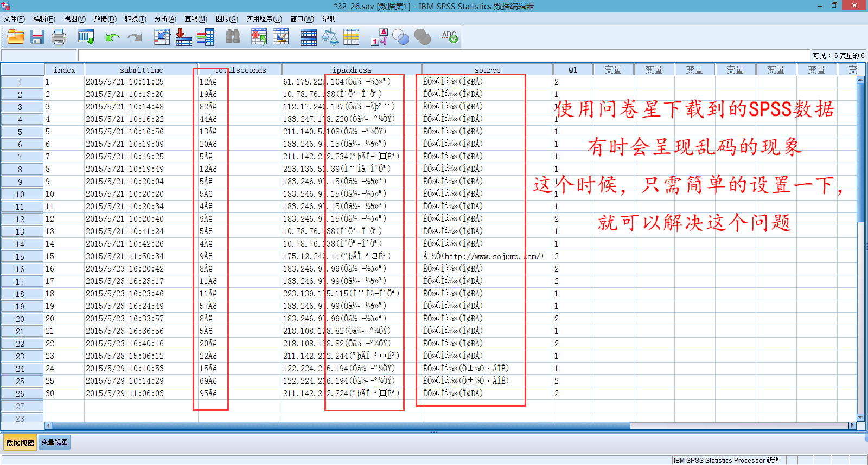Viewport: 868px width, 465px height.
Task: Click the Insert Cases icon
Action: (259, 37)
